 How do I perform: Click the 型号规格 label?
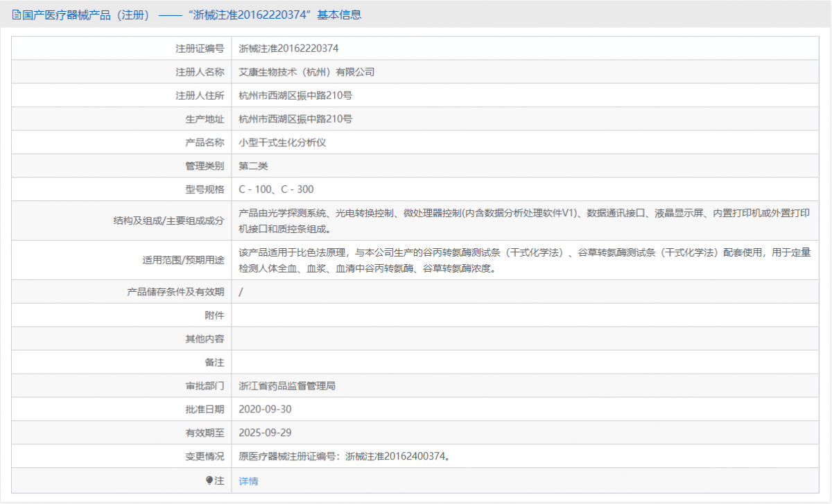[x=205, y=189]
